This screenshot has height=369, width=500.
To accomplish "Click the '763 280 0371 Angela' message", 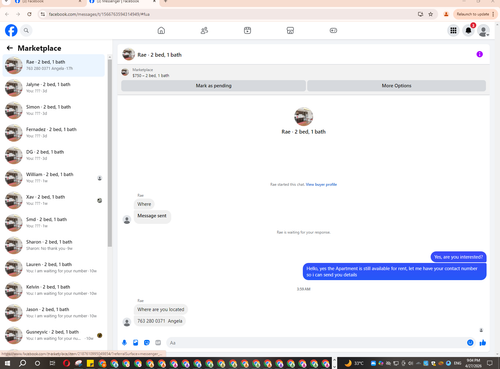I will pos(160,321).
